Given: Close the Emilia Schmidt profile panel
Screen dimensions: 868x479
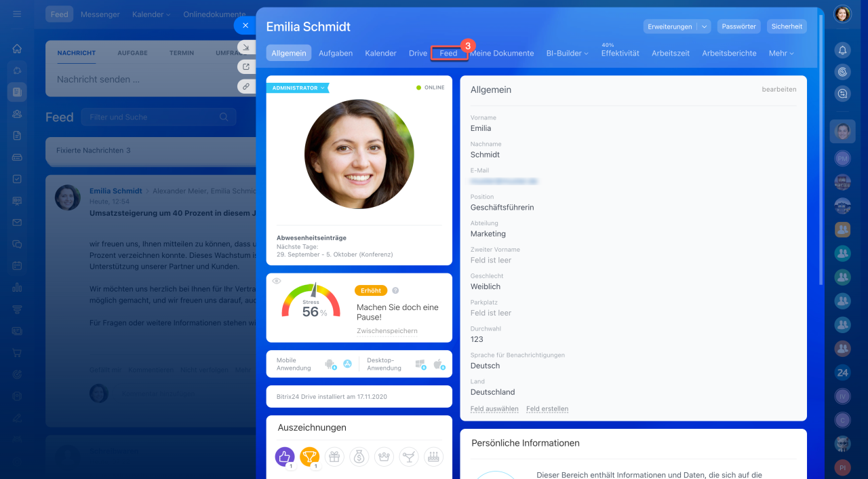Looking at the screenshot, I should pos(245,25).
